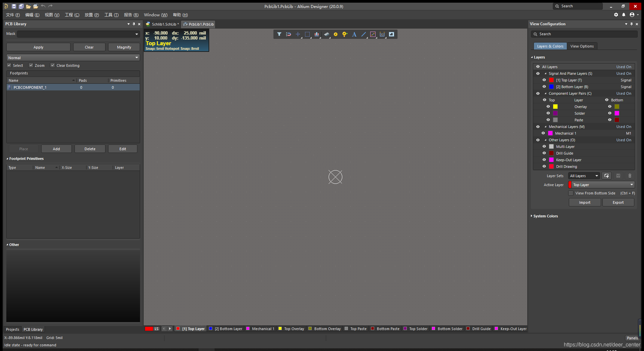Click the create new layer set icon
This screenshot has width=644, height=351.
tap(606, 176)
